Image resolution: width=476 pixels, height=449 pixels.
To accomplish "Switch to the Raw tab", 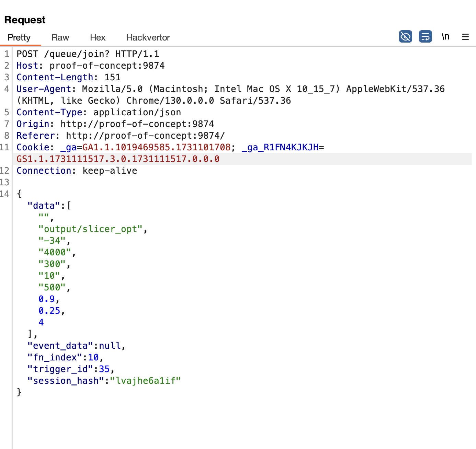I will pos(60,37).
